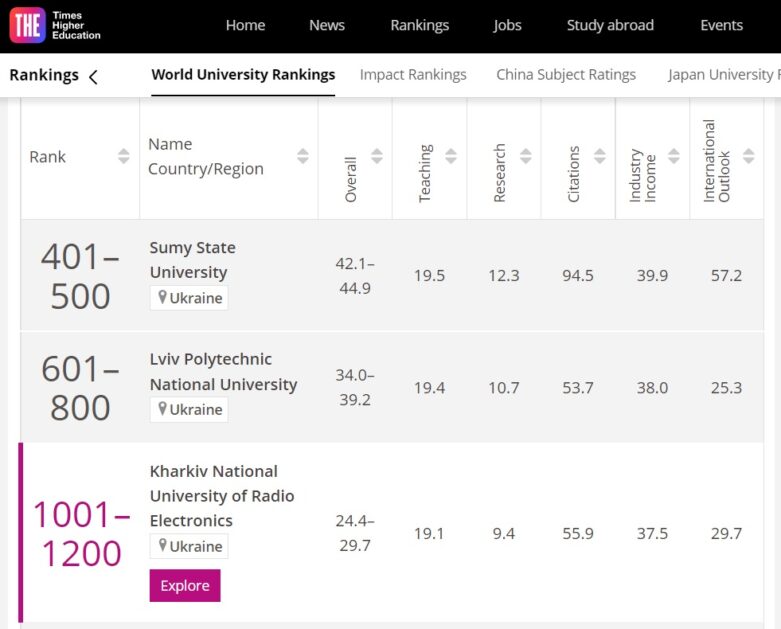Click rank value 601–800

80,388
